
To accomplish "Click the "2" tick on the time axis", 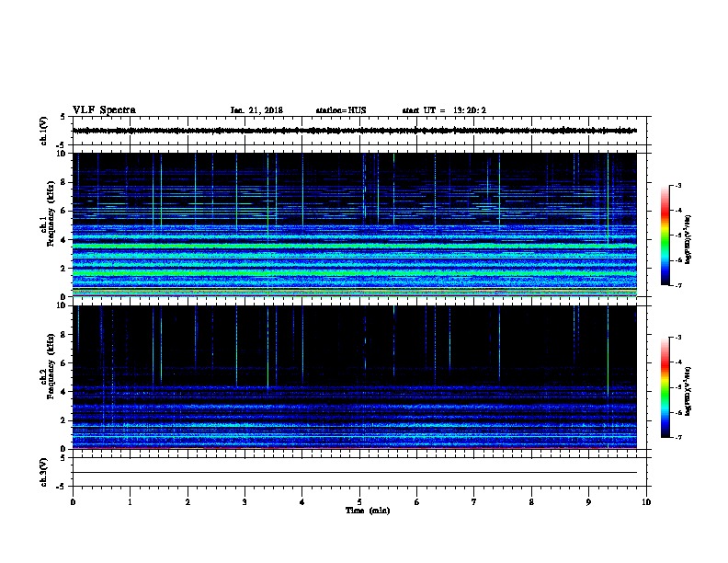I will coord(188,502).
